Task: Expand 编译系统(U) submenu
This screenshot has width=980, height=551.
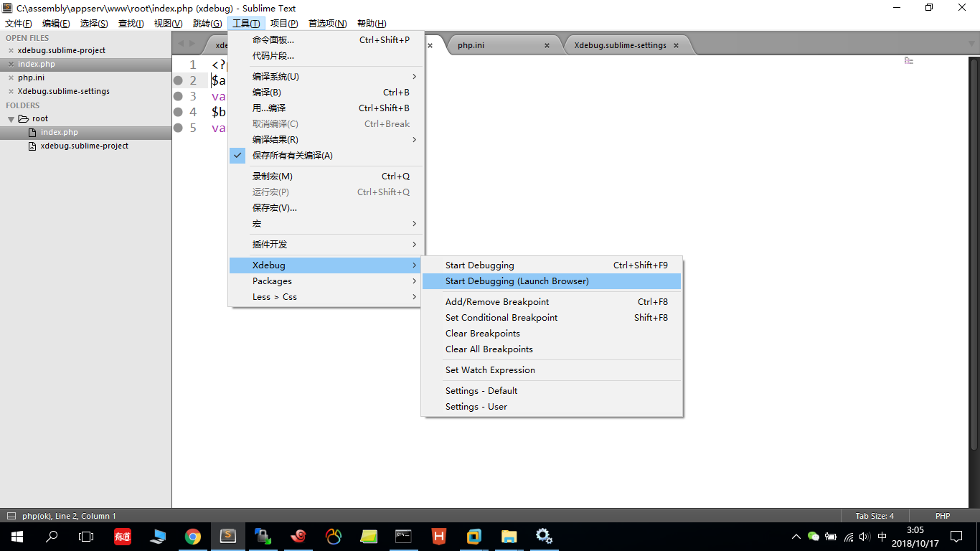Action: tap(326, 77)
